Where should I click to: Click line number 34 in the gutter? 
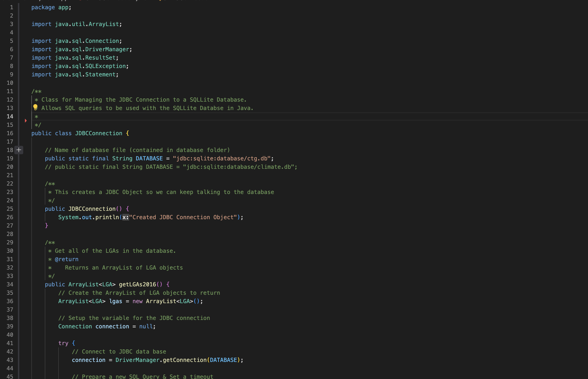click(10, 284)
